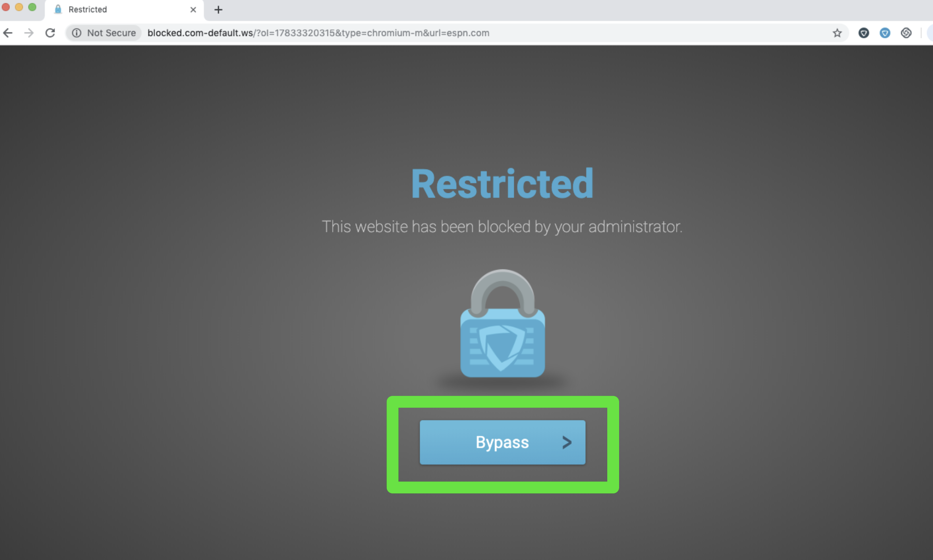
Task: Click the browser back navigation arrow
Action: (x=9, y=33)
